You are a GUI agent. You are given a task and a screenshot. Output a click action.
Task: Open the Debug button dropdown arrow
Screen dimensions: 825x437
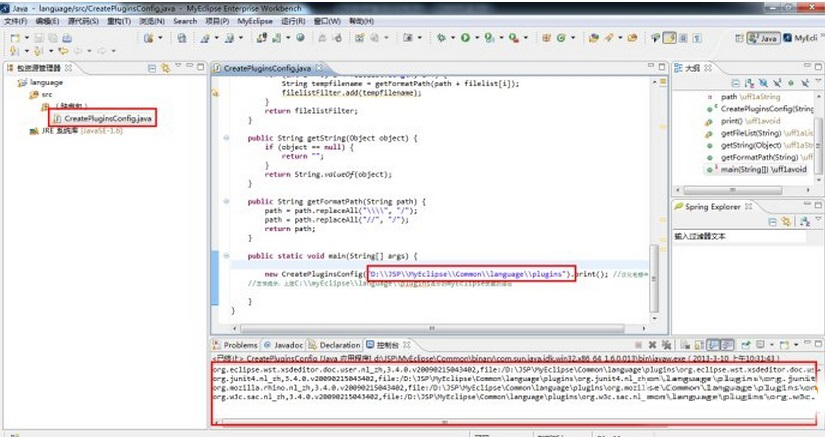pos(452,38)
